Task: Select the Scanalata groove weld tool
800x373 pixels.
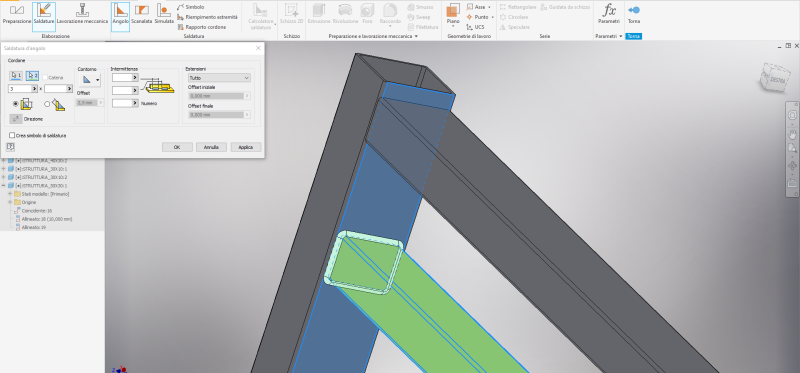Action: (142, 15)
